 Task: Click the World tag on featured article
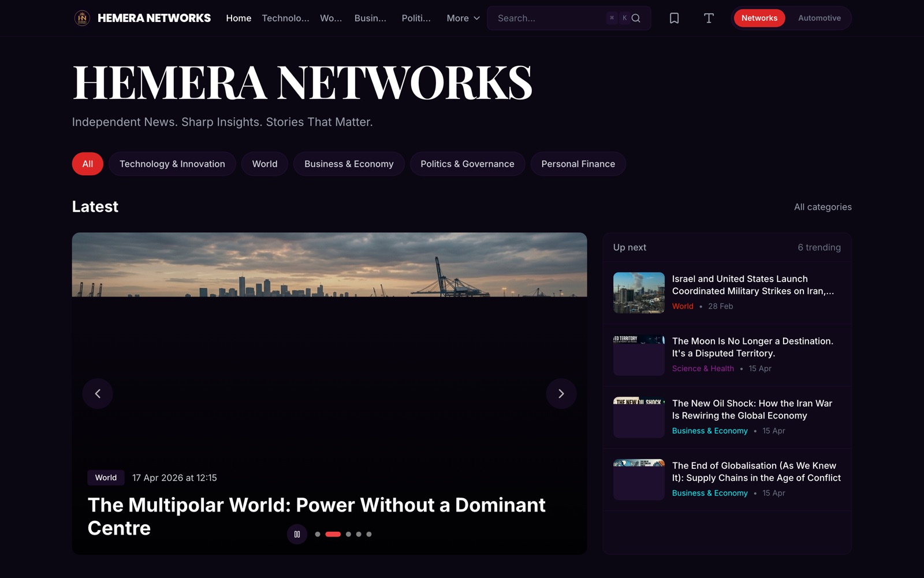106,477
